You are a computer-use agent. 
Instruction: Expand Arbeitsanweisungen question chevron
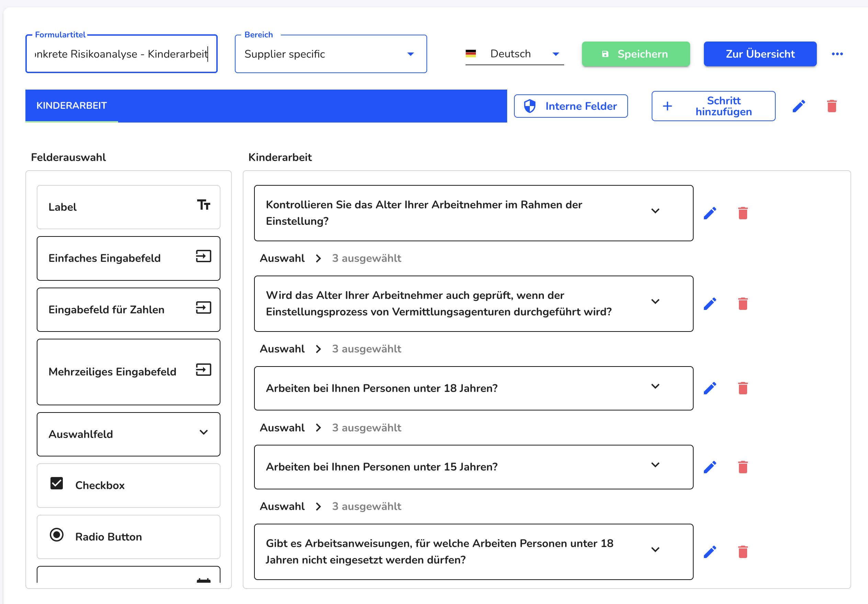[655, 549]
